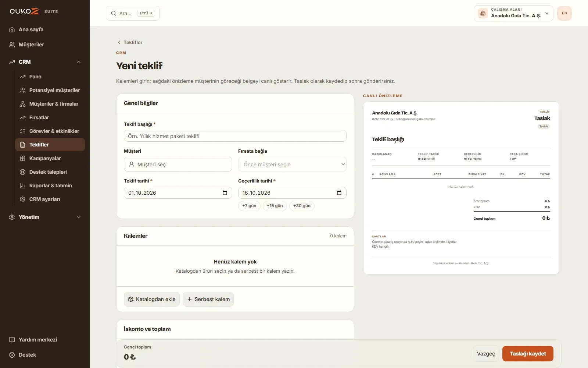Click the "0 kalem" count text
The image size is (588, 368).
(338, 236)
